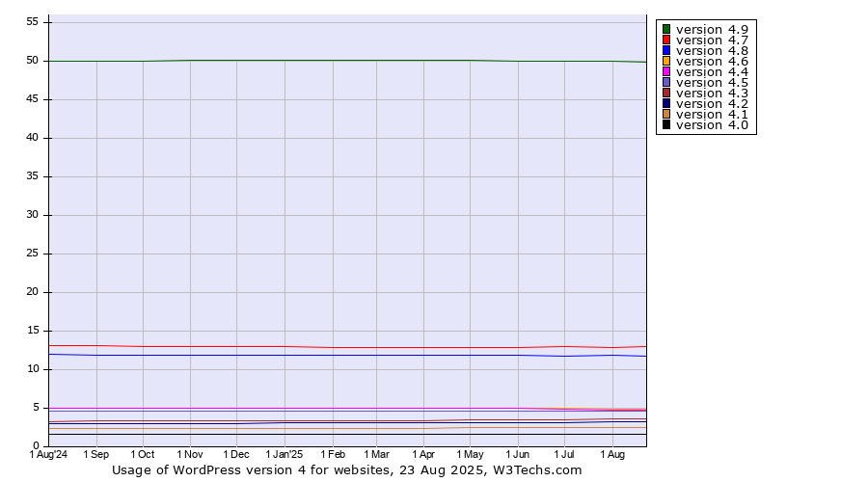Image resolution: width=868 pixels, height=482 pixels.
Task: Select the "version 4.5" legend label
Action: pos(712,83)
